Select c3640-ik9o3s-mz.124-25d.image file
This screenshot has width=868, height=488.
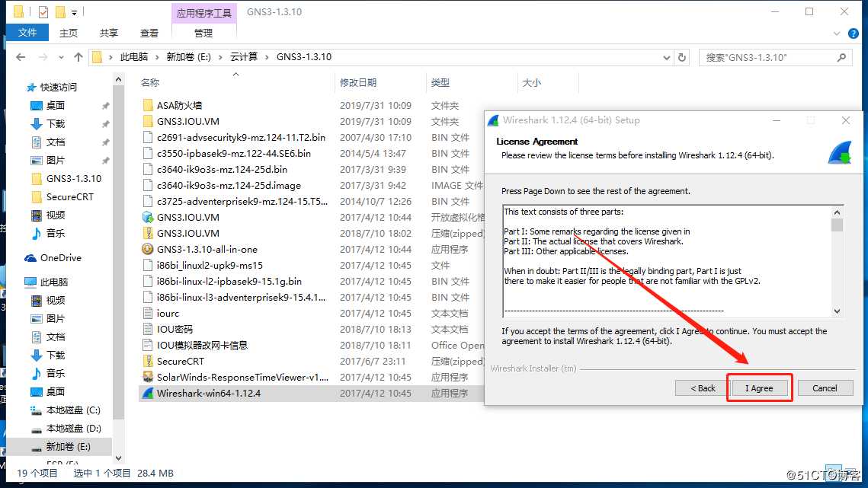click(229, 185)
